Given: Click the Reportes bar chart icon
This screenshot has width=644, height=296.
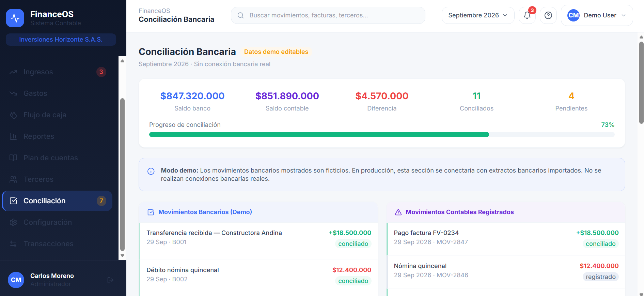Looking at the screenshot, I should [13, 136].
